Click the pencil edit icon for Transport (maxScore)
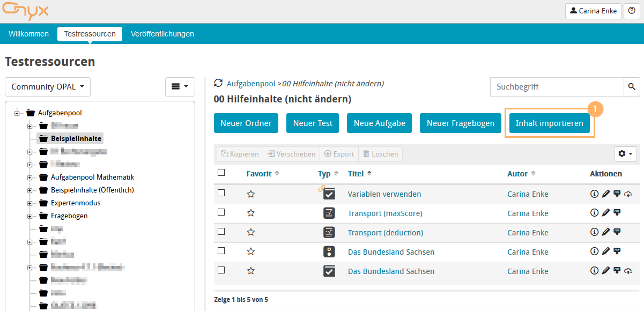This screenshot has width=644, height=311. point(605,213)
